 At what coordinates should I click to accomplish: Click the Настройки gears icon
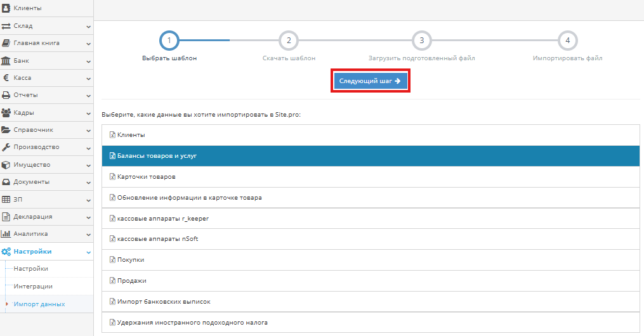tap(6, 252)
